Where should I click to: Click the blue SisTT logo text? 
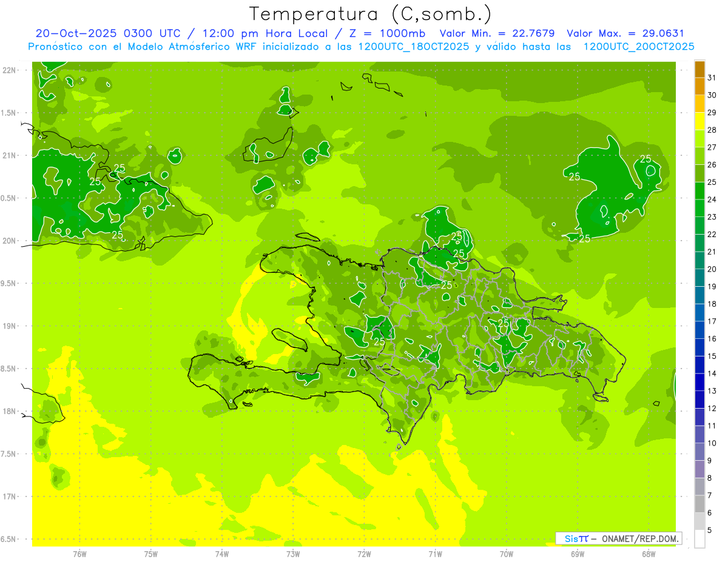[x=576, y=538]
